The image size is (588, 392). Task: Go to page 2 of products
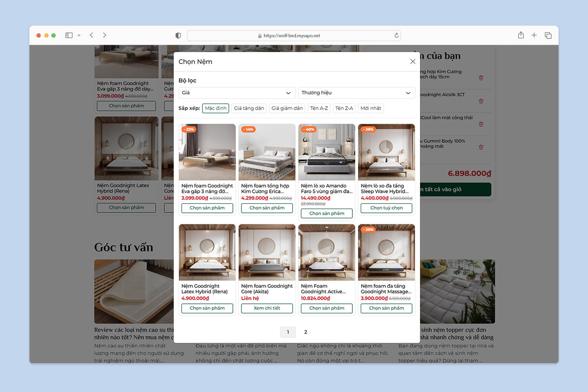point(306,332)
